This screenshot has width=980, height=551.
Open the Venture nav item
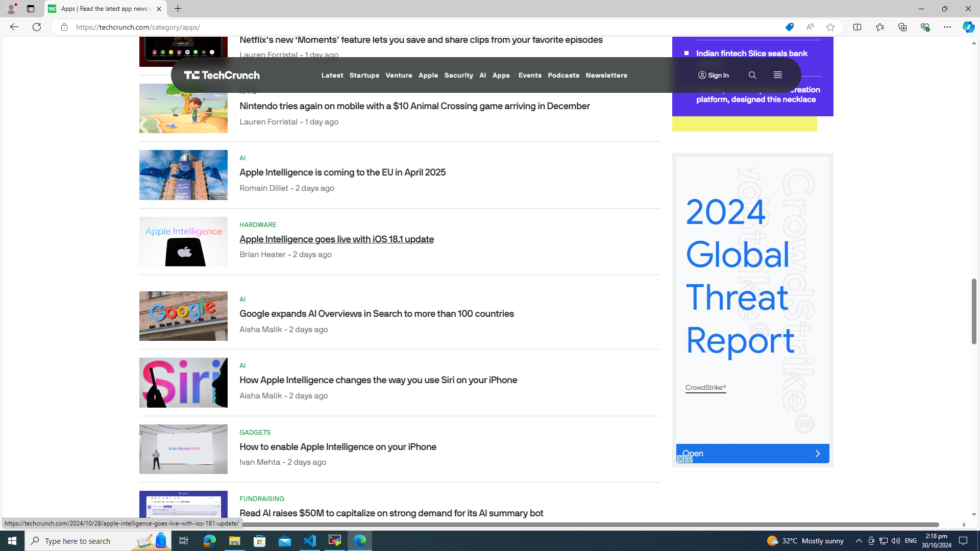pos(399,76)
